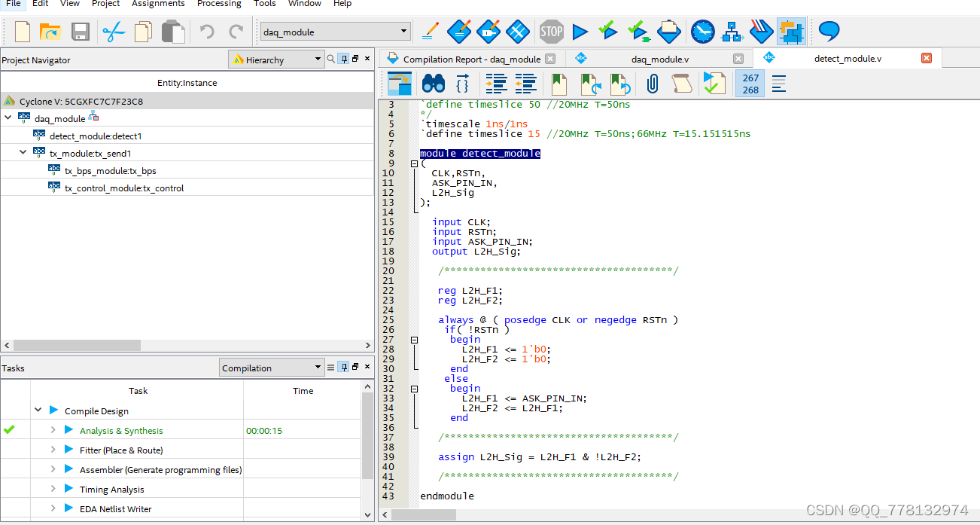The image size is (980, 525).
Task: Collapse the module port list fold marker
Action: tap(414, 163)
